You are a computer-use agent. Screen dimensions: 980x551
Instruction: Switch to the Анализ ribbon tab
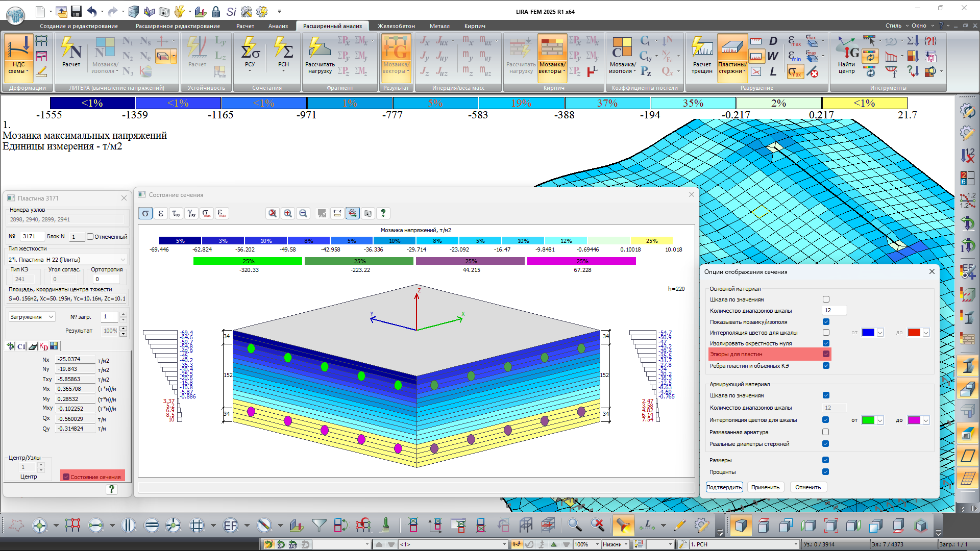tap(278, 26)
